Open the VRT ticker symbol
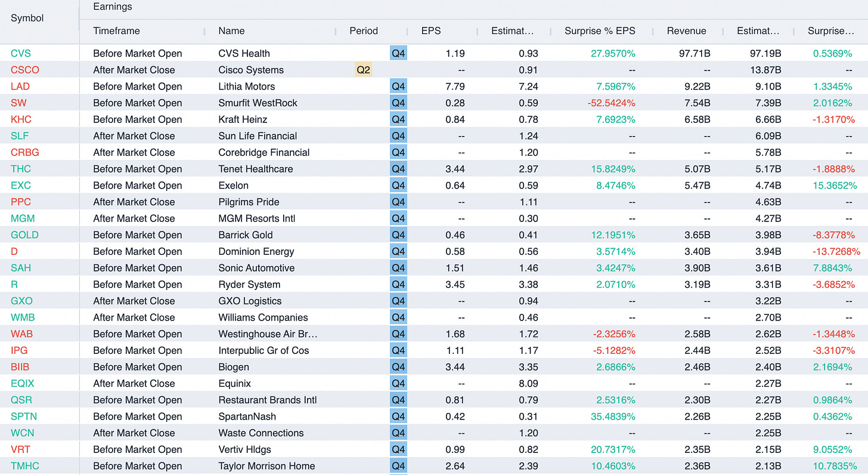The height and width of the screenshot is (475, 868). pyautogui.click(x=20, y=450)
